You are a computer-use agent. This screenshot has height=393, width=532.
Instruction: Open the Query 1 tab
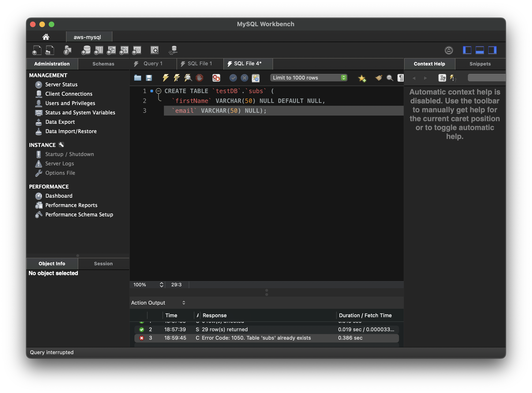[153, 64]
